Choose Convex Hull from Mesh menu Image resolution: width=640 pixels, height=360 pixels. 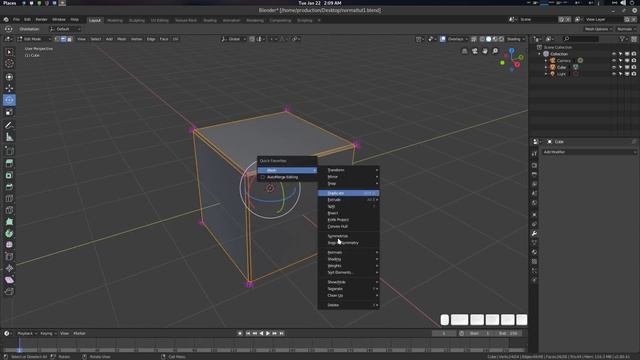click(349, 226)
